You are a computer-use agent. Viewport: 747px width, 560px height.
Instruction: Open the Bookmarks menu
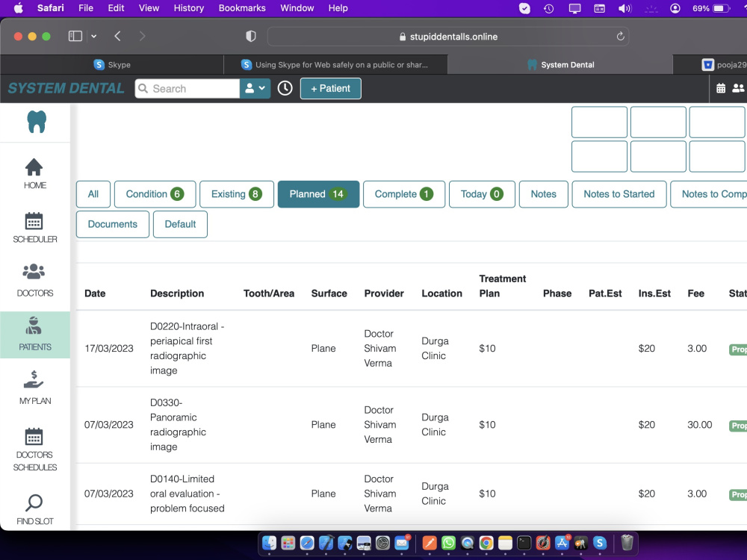pyautogui.click(x=242, y=8)
